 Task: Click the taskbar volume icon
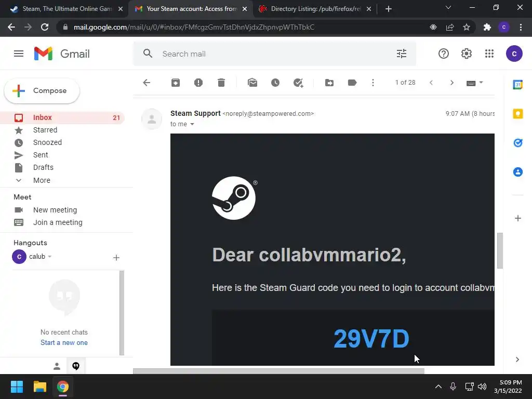pyautogui.click(x=482, y=387)
